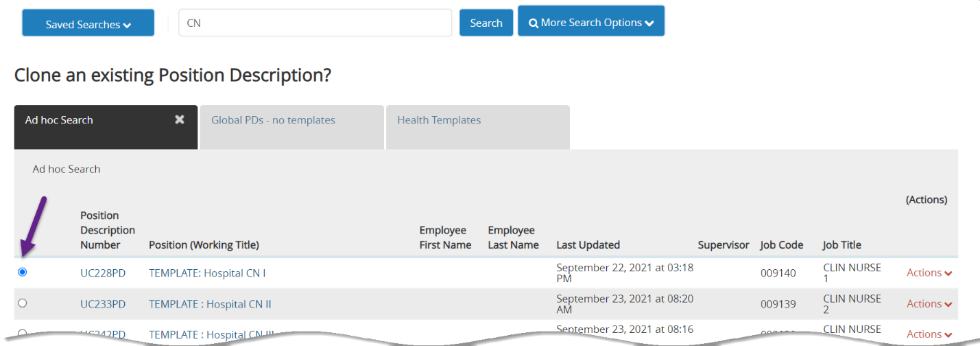
Task: Sort by Position (Working Title) column
Action: [204, 245]
